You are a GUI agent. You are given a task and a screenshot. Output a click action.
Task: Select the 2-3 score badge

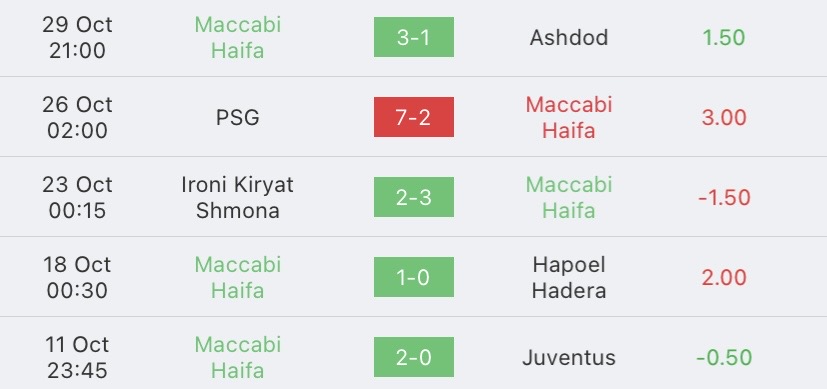(x=414, y=197)
